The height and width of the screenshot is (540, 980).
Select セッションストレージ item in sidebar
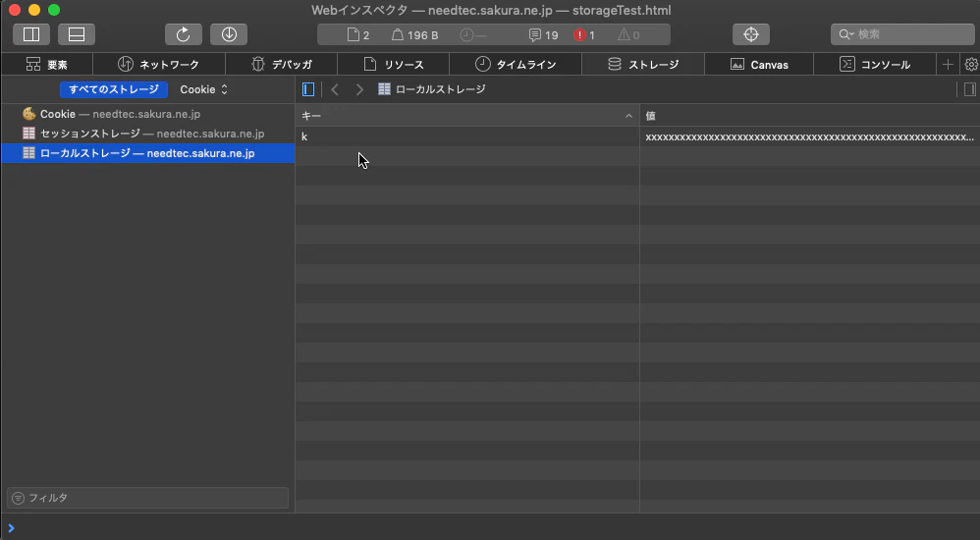[x=148, y=134]
